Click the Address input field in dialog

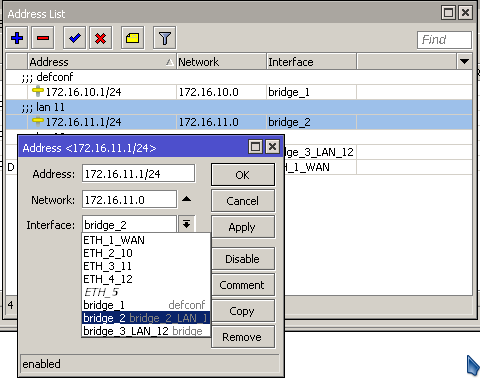point(138,174)
